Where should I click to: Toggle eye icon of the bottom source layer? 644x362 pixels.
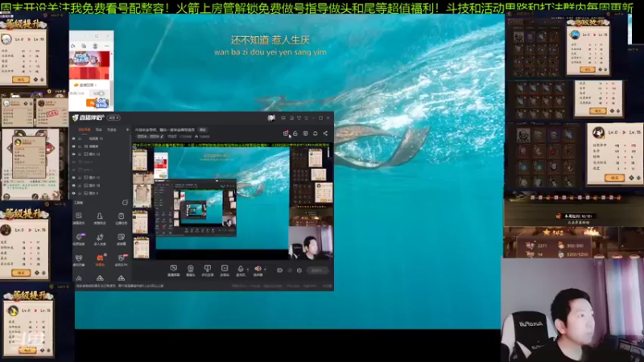(x=74, y=193)
